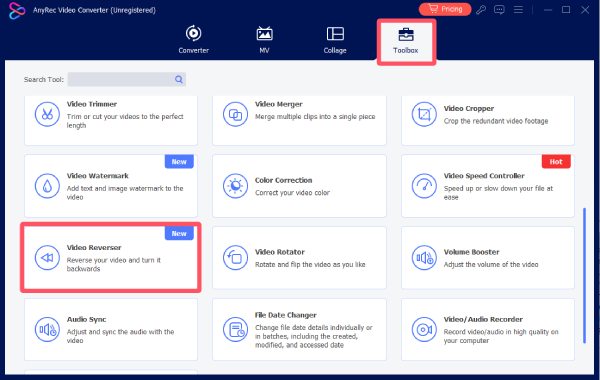The height and width of the screenshot is (380, 600).
Task: Open the Video Speed Controller gauge icon
Action: coord(424,186)
